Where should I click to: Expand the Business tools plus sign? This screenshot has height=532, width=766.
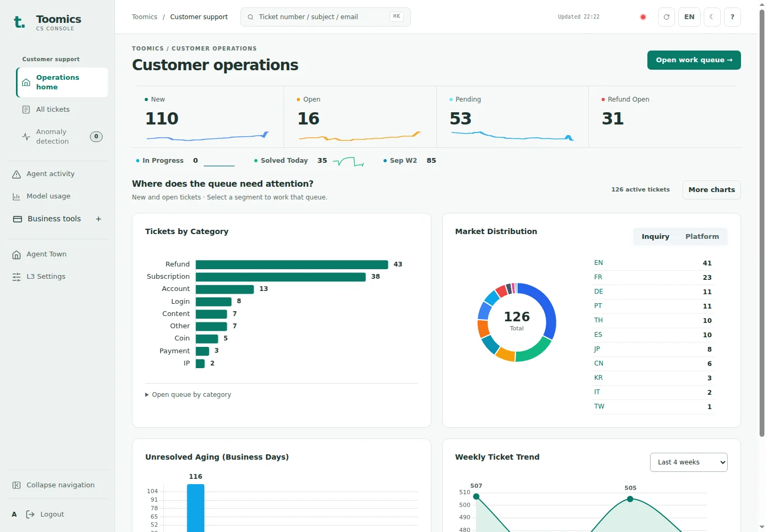coord(98,219)
